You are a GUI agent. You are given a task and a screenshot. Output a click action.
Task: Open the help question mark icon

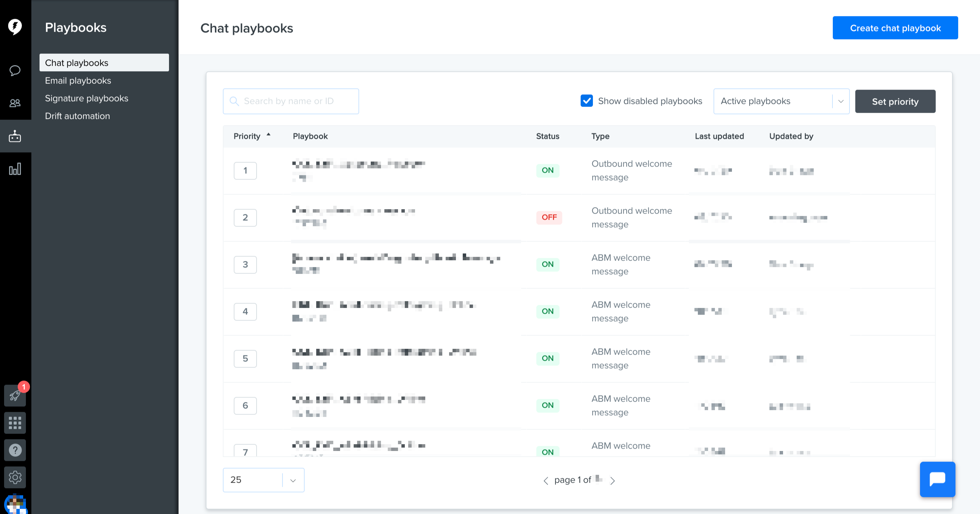pos(15,450)
